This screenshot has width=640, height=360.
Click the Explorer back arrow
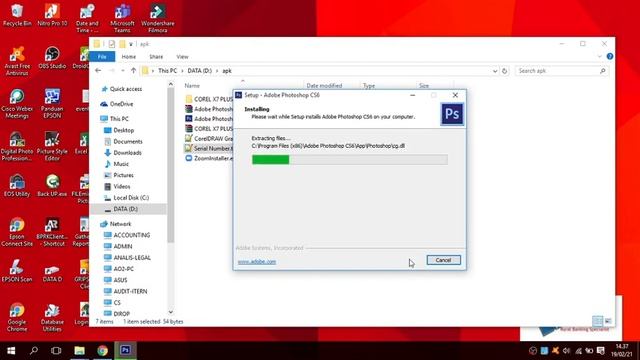click(98, 71)
